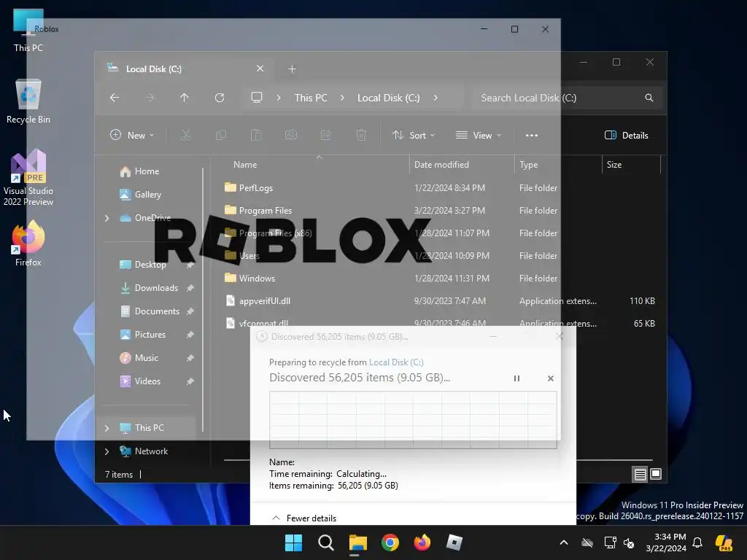The height and width of the screenshot is (560, 747).
Task: Switch to details list view layout icon
Action: [x=640, y=474]
